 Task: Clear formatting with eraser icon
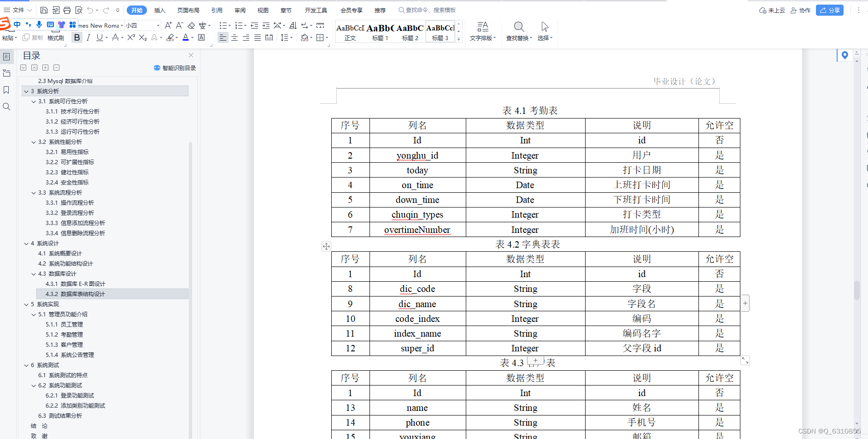point(191,25)
